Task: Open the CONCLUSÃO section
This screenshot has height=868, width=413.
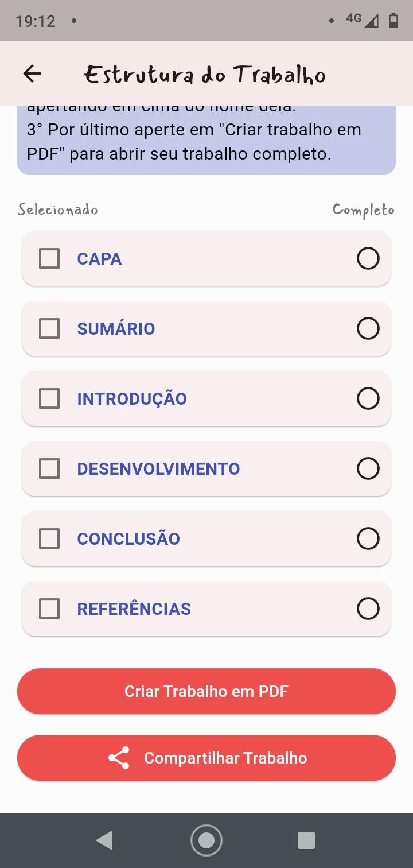Action: [x=128, y=538]
